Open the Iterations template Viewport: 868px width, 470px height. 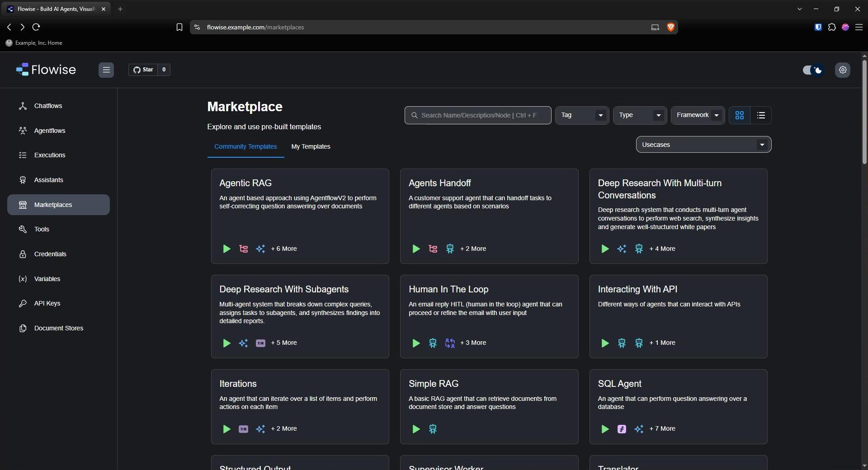tap(300, 407)
